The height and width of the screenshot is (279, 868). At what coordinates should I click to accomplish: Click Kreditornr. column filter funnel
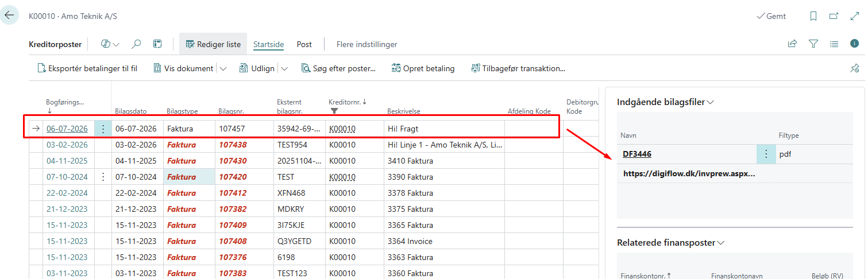(334, 111)
